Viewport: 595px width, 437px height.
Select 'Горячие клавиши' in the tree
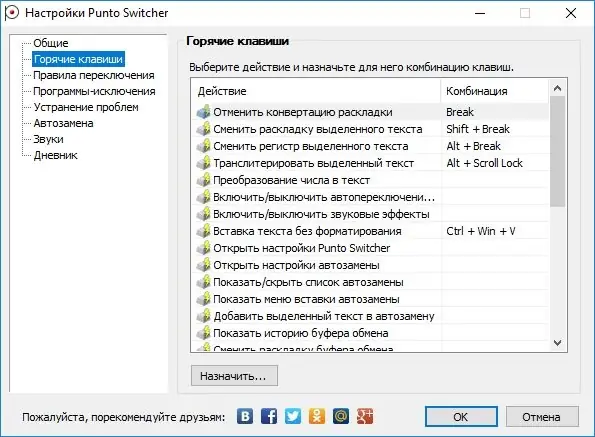[x=79, y=59]
